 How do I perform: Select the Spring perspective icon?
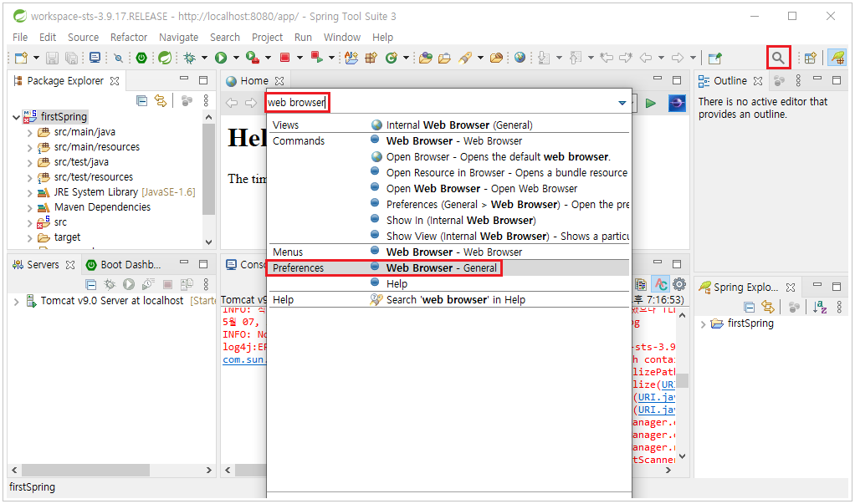tap(837, 57)
